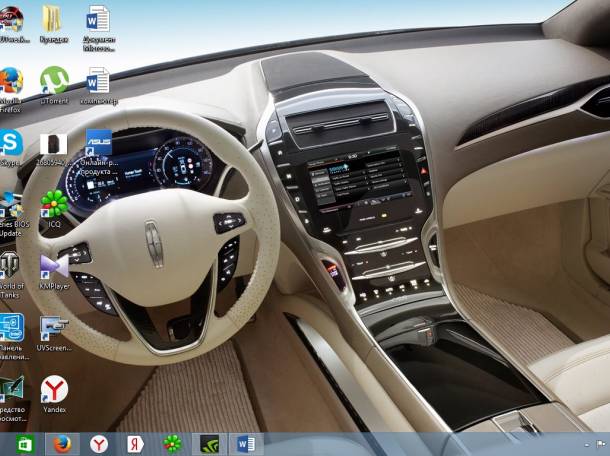Launch Skype from the desktop
610x456 pixels.
pos(11,142)
